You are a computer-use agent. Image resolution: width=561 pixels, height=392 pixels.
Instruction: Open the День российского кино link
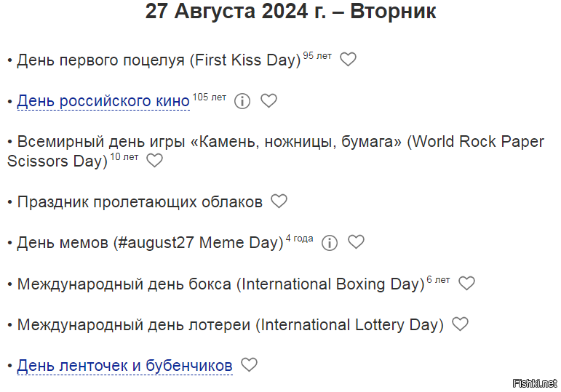pyautogui.click(x=103, y=101)
